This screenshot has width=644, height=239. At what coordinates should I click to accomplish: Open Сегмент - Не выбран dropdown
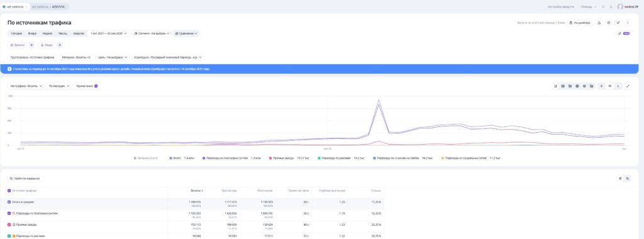click(152, 34)
